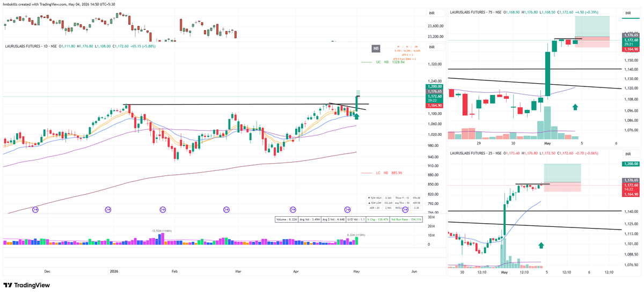The width and height of the screenshot is (644, 294).
Task: Open the purple event marker just before the May label
Action: pyautogui.click(x=347, y=209)
